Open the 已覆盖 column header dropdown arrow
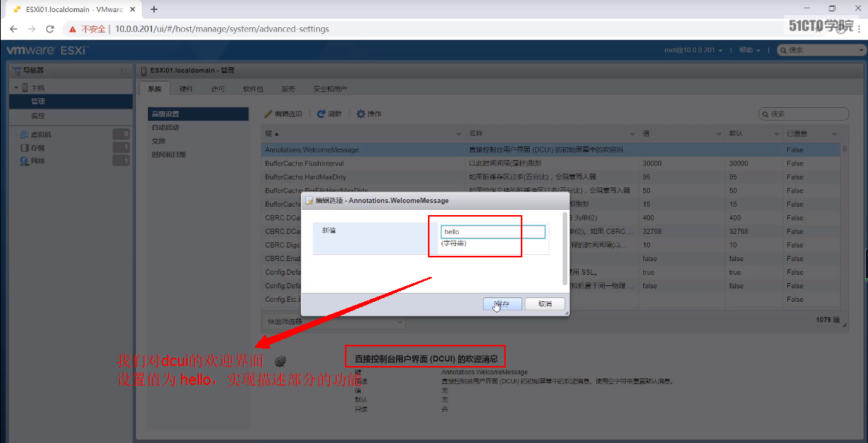This screenshot has height=443, width=868. pyautogui.click(x=834, y=134)
